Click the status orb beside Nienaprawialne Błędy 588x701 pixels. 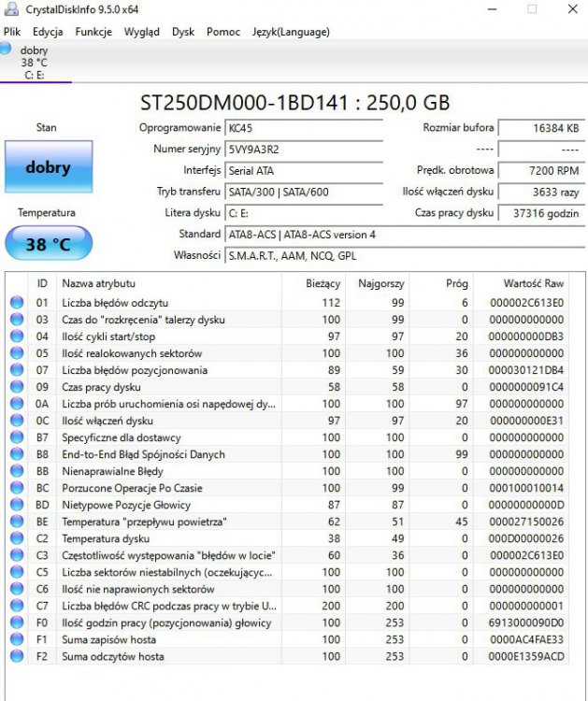tap(17, 471)
